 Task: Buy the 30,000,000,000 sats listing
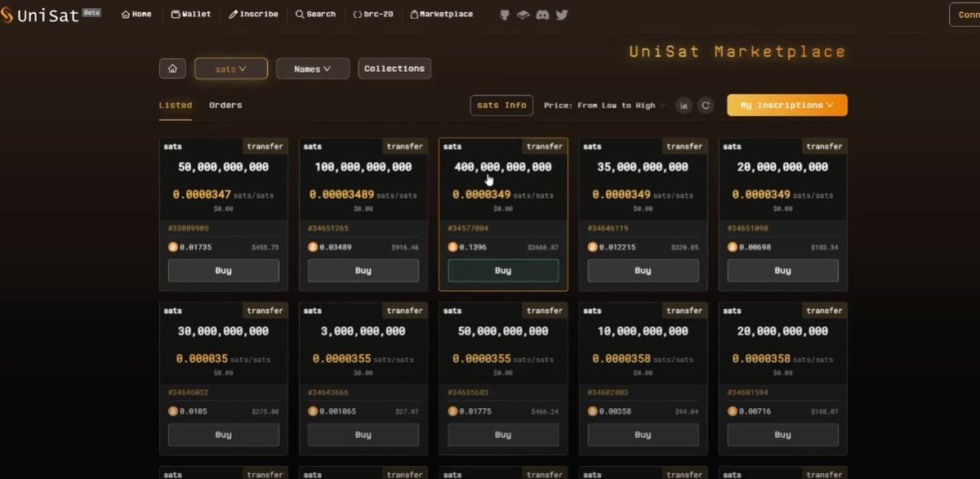pos(224,435)
